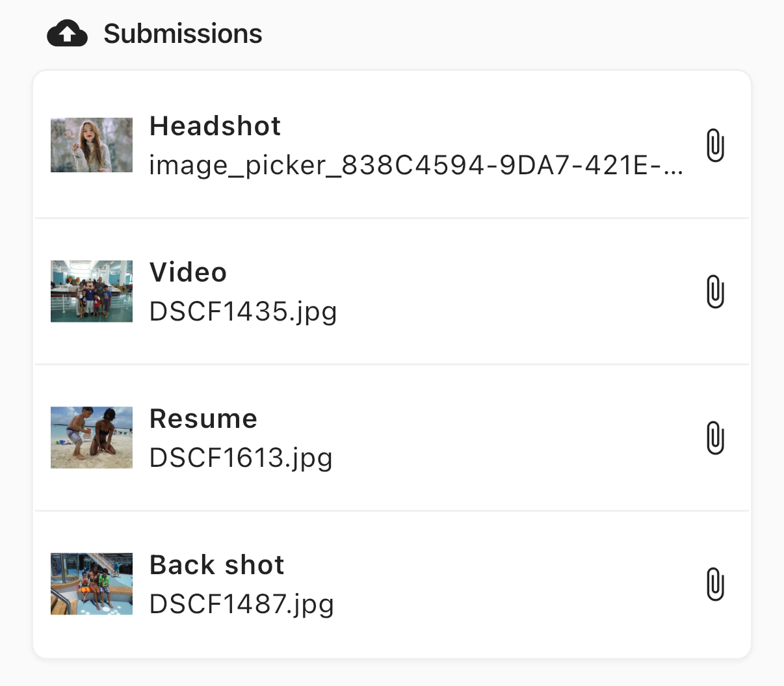784x686 pixels.
Task: Click the Submissions section heading
Action: (183, 34)
